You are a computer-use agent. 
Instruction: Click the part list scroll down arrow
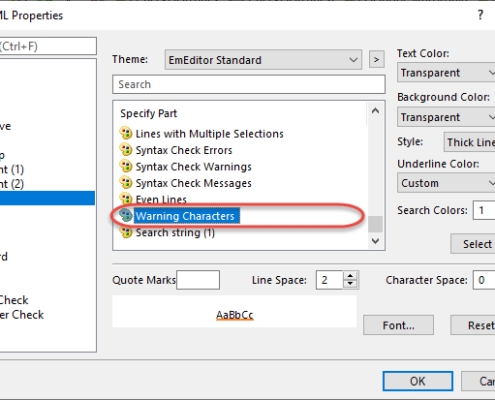tap(375, 241)
